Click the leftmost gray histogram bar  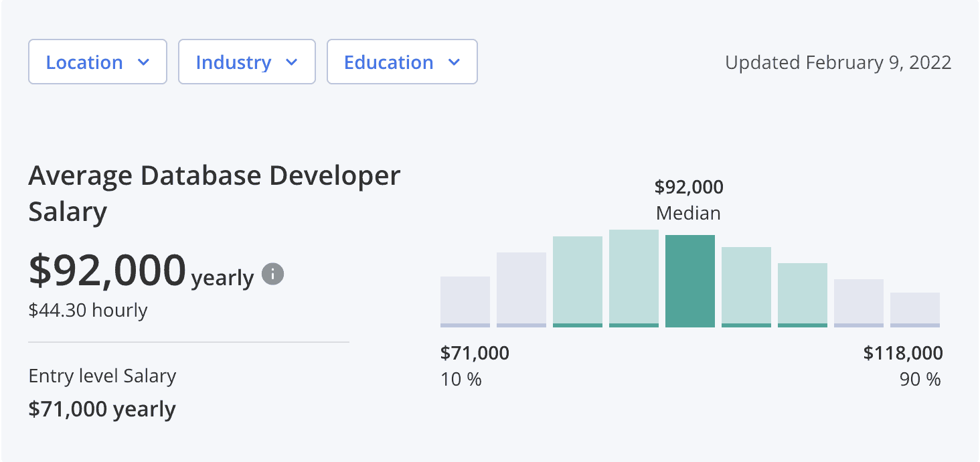tap(465, 301)
